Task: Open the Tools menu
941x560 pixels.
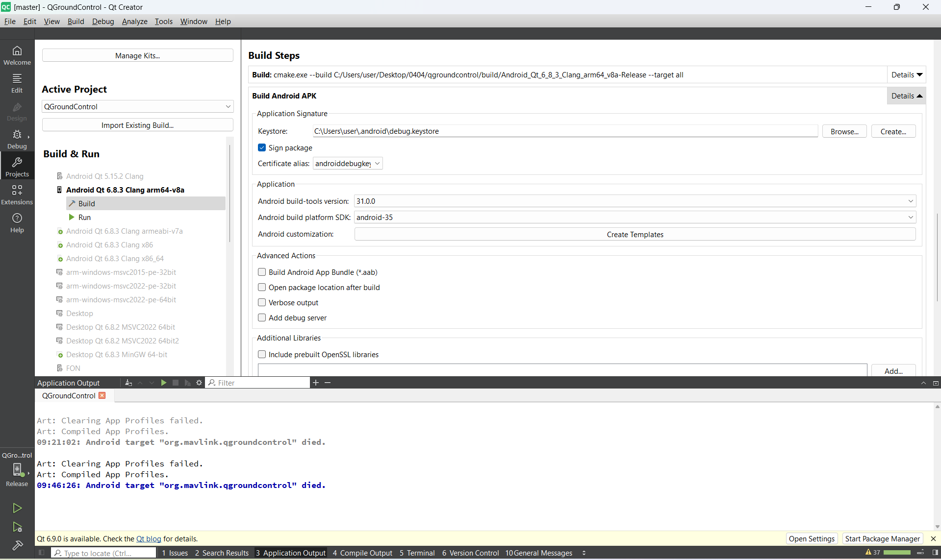Action: (x=163, y=21)
